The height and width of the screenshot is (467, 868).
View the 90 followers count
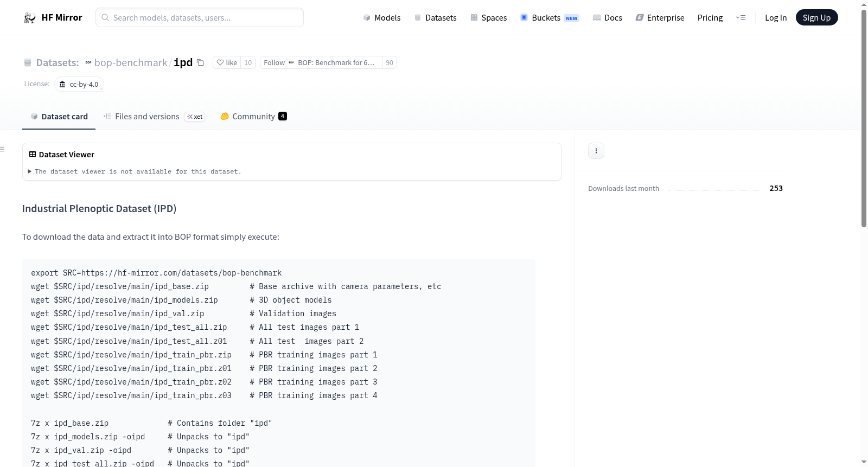tap(390, 63)
